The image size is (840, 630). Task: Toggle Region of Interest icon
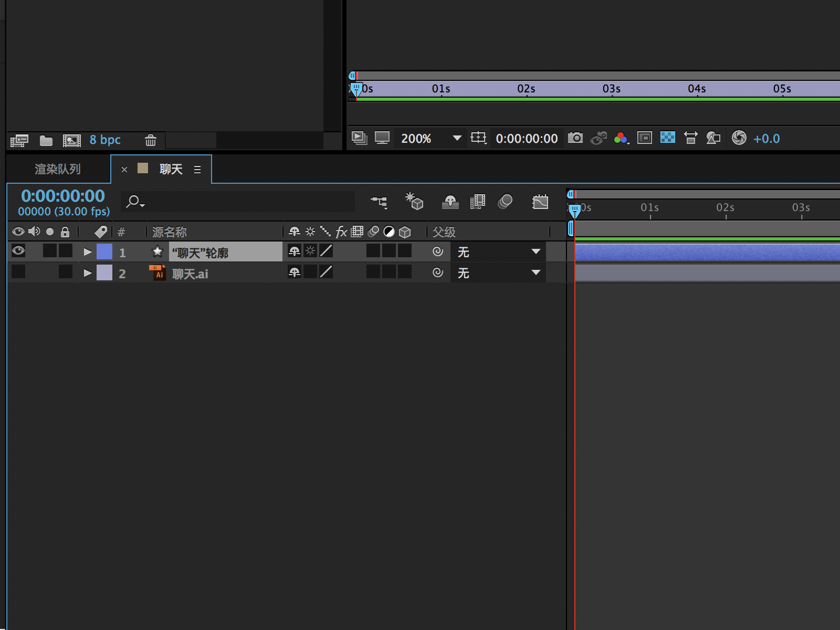point(479,138)
